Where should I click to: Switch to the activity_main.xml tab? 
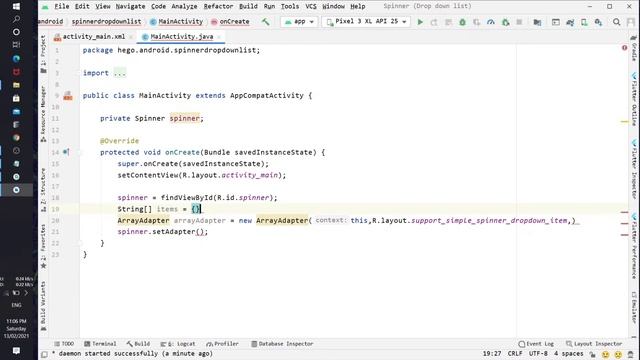coord(93,36)
